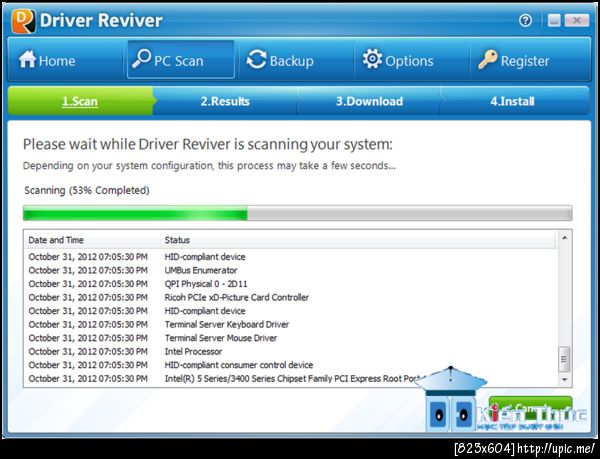
Task: Select the 1.Scan step
Action: (x=80, y=101)
